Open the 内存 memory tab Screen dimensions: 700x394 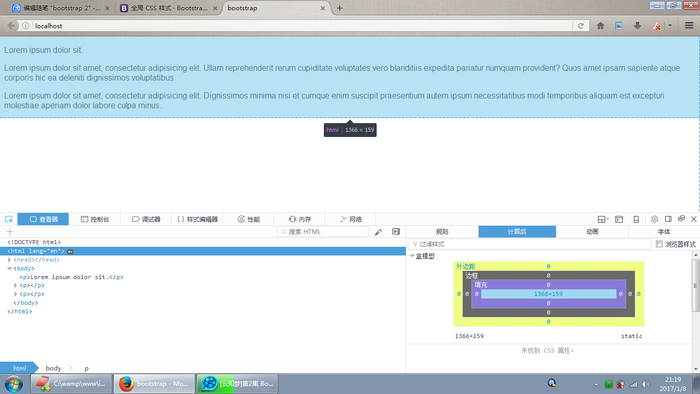click(300, 219)
